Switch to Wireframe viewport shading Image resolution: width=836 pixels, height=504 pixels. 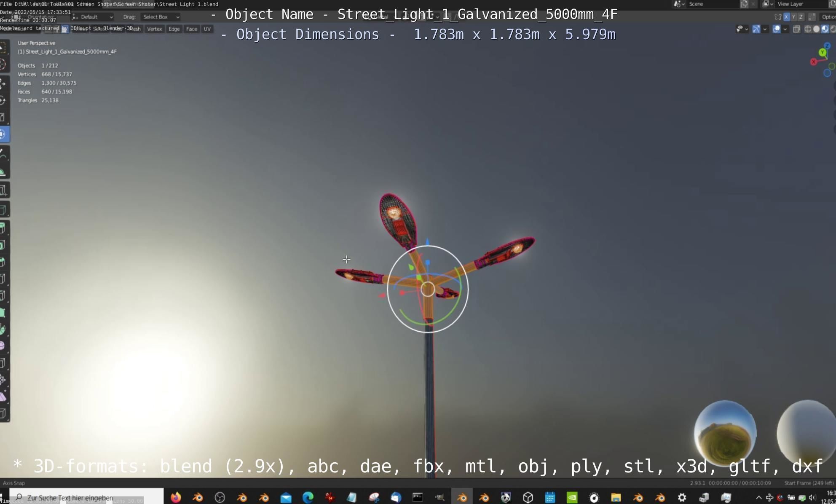pyautogui.click(x=808, y=29)
